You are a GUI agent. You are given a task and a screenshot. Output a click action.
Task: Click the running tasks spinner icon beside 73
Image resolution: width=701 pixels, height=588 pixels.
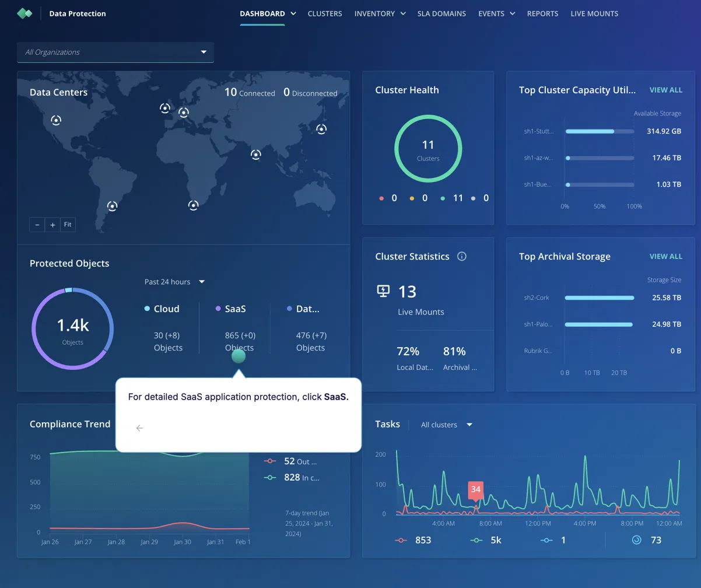click(x=637, y=540)
